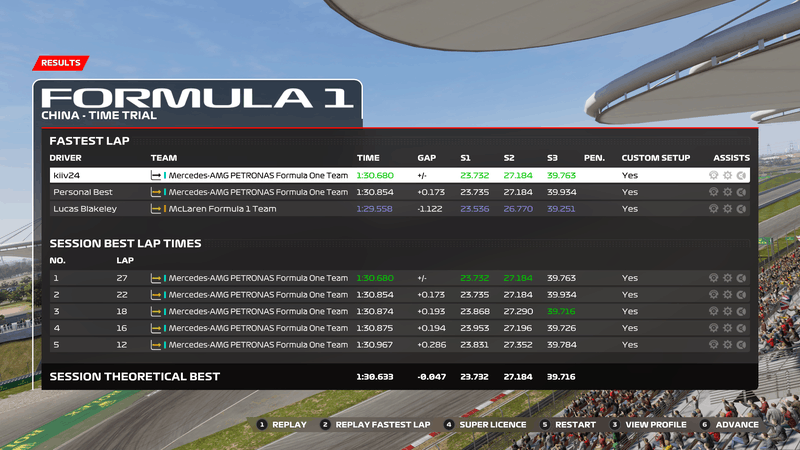Click third assist icon for lap 12

point(741,345)
